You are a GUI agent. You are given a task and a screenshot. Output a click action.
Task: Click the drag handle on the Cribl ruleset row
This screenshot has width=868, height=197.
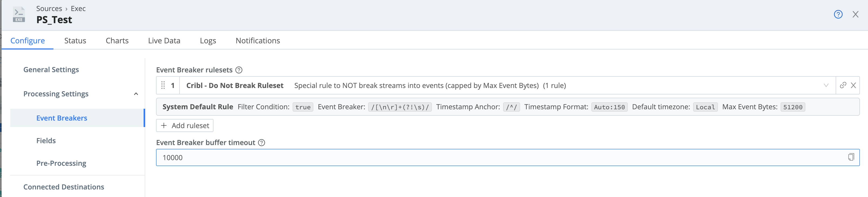[163, 85]
